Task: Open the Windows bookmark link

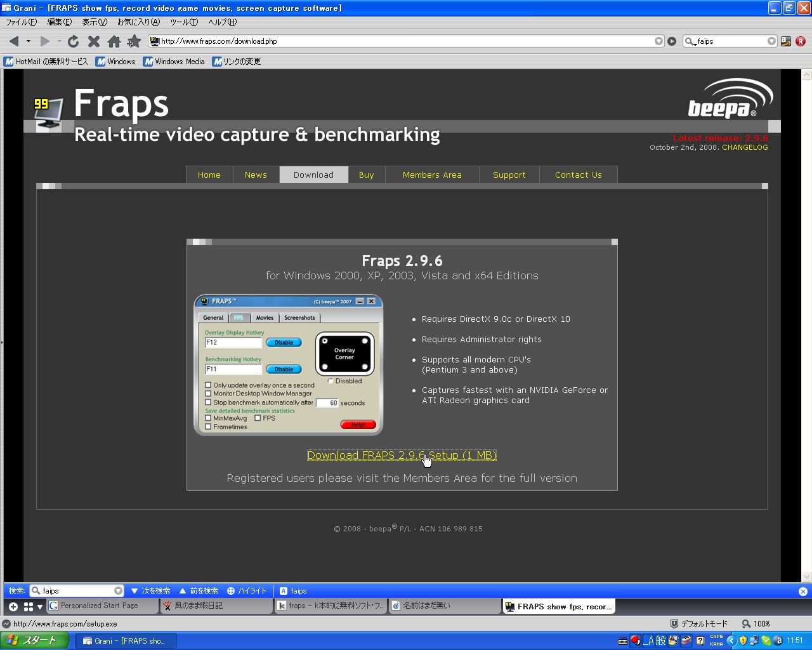Action: click(115, 62)
